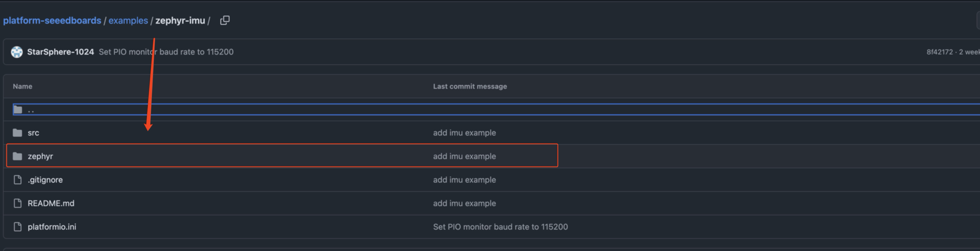The width and height of the screenshot is (980, 251).
Task: Click the README.md file icon
Action: [18, 203]
